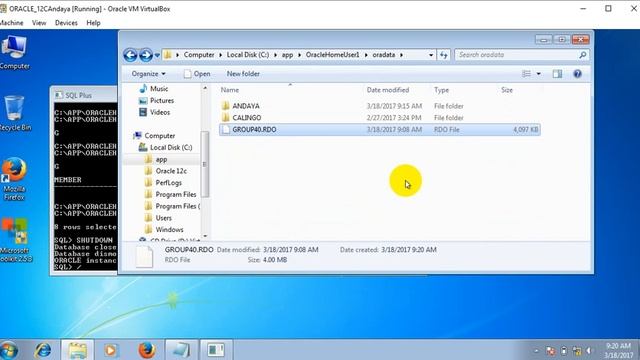Image resolution: width=640 pixels, height=360 pixels.
Task: Open the Organize menu
Action: (149, 74)
